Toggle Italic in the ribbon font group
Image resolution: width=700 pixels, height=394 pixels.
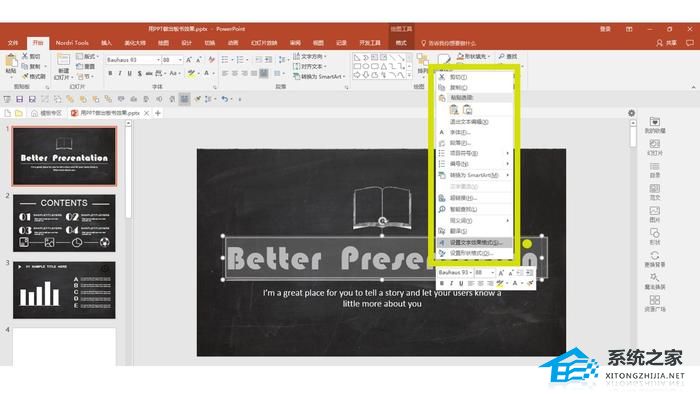[x=120, y=73]
